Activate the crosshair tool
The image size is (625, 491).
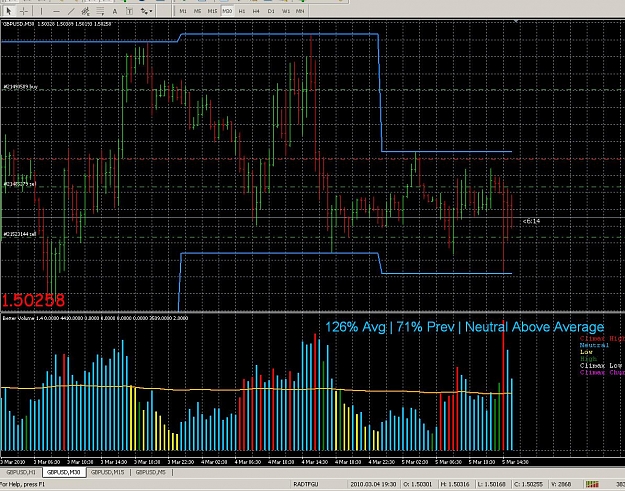pos(24,11)
